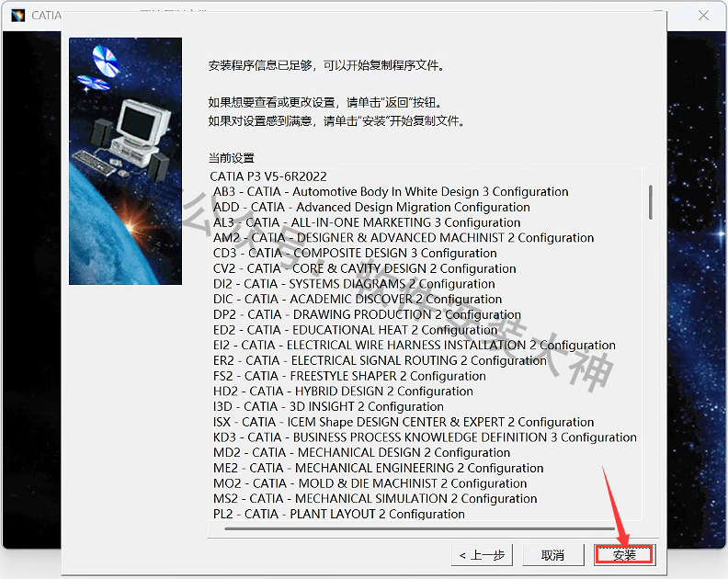Select KD3 BUSINESS PROCESS KNOWLEDGE DEFINITION row
The height and width of the screenshot is (579, 728).
(425, 437)
